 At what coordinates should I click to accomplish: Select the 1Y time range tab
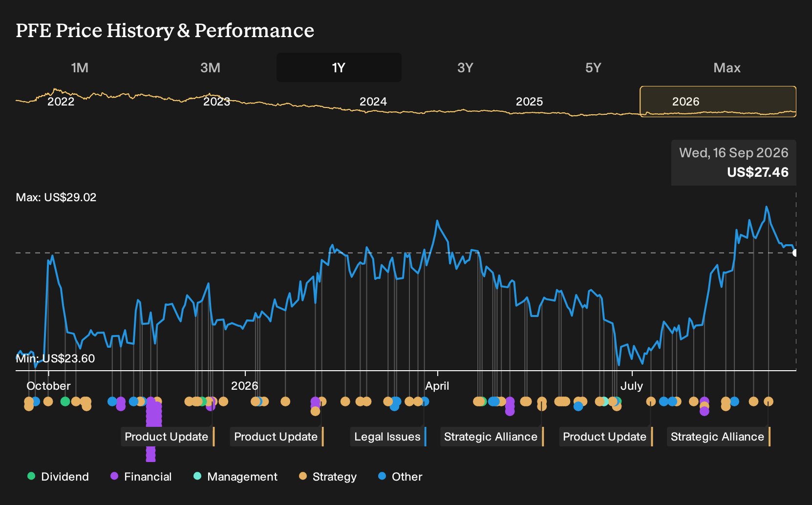click(x=339, y=67)
